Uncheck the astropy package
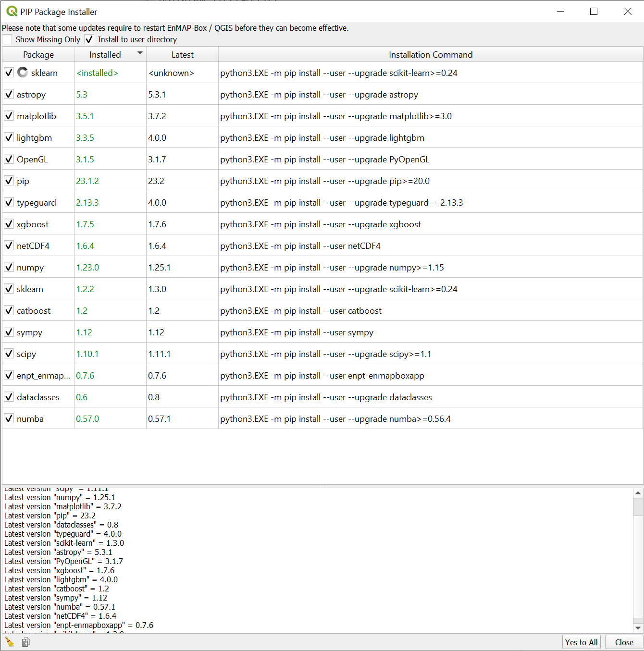The width and height of the screenshot is (644, 651). click(9, 94)
